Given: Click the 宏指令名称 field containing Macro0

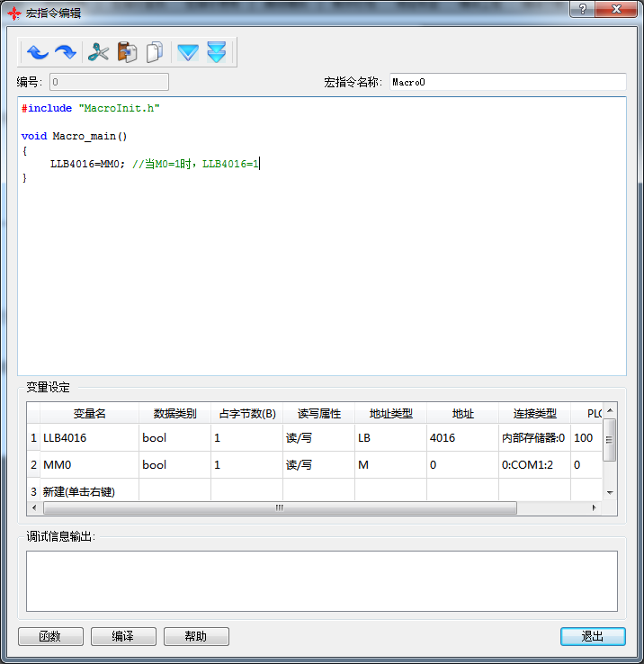Looking at the screenshot, I should tap(506, 82).
